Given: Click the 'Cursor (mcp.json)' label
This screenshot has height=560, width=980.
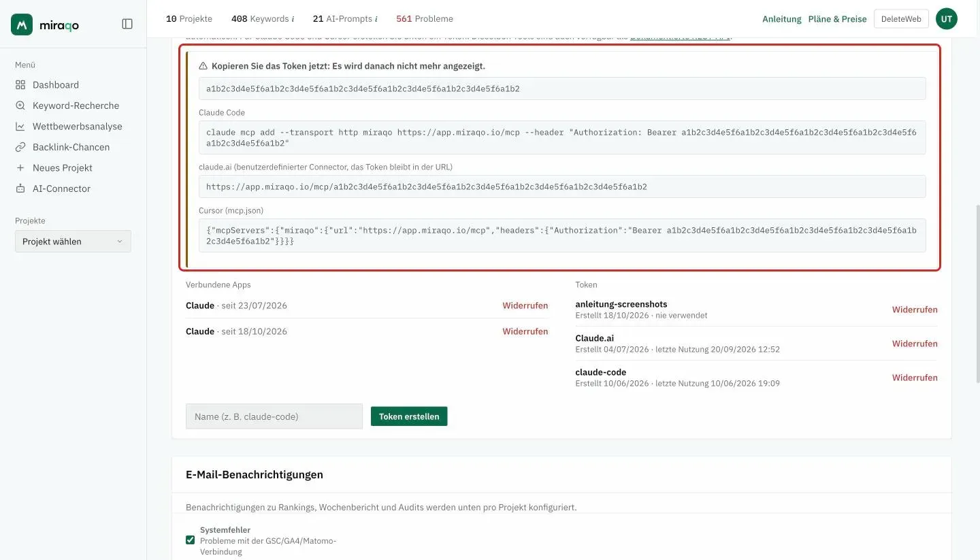Looking at the screenshot, I should [x=231, y=211].
